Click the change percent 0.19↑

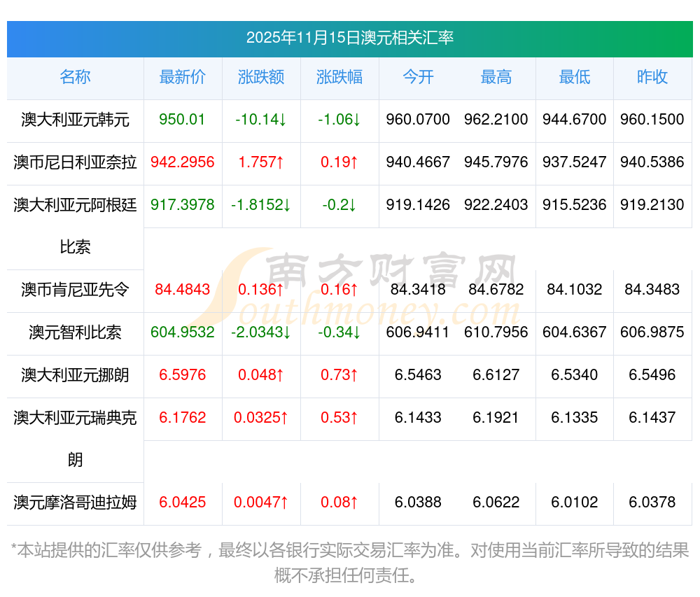(339, 162)
